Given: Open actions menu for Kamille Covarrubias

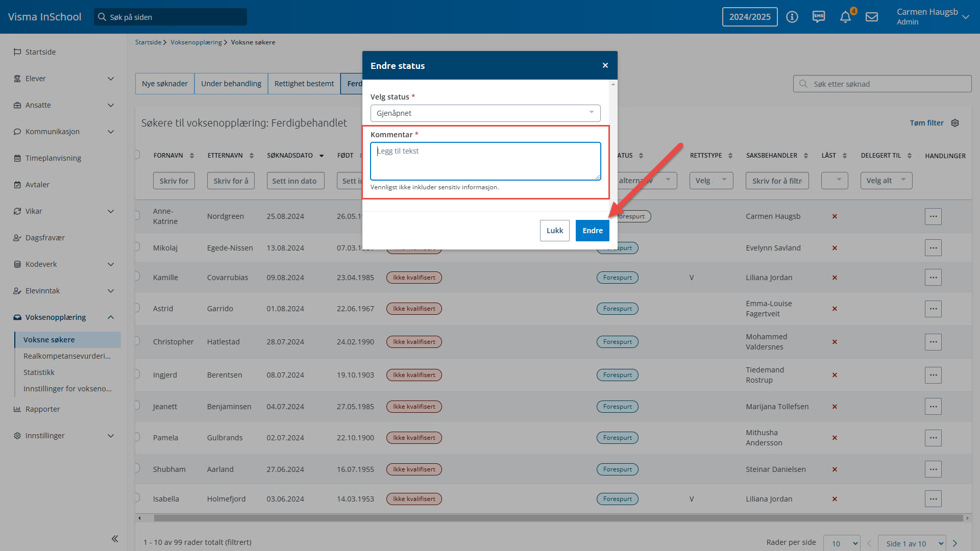Looking at the screenshot, I should point(933,278).
